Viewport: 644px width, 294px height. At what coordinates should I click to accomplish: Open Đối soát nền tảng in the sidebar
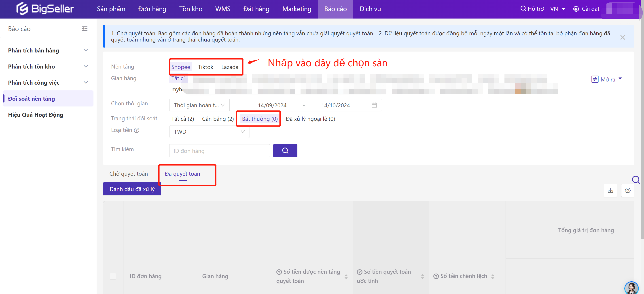pos(31,99)
